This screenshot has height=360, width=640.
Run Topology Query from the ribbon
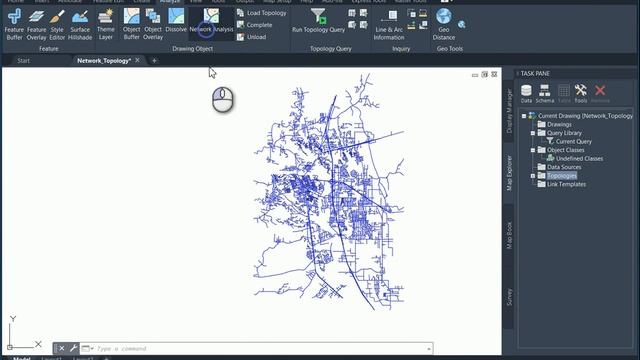pos(318,20)
